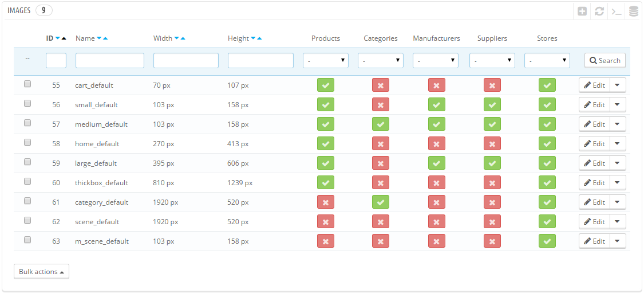The width and height of the screenshot is (644, 293).
Task: Open the Stores filter dropdown
Action: (547, 60)
